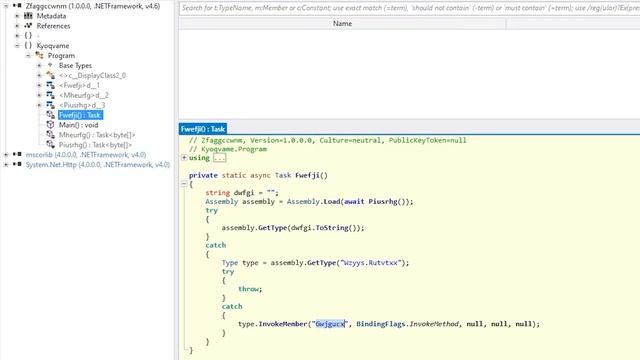640x360 pixels.
Task: Click BindingFlags.InvokeMethod in code
Action: pyautogui.click(x=407, y=324)
